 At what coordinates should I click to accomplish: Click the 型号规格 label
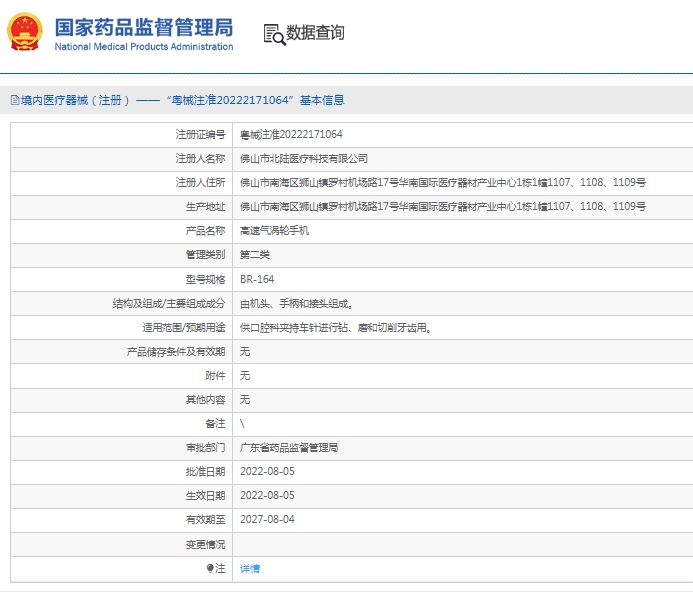[x=205, y=279]
